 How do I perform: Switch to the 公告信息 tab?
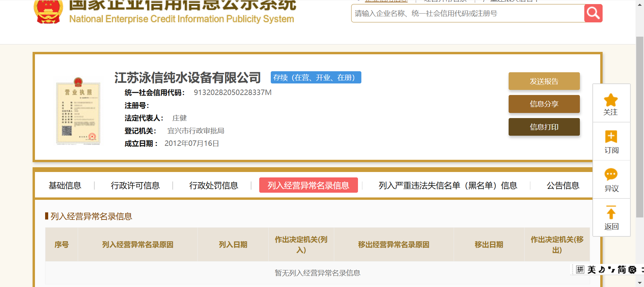point(563,185)
